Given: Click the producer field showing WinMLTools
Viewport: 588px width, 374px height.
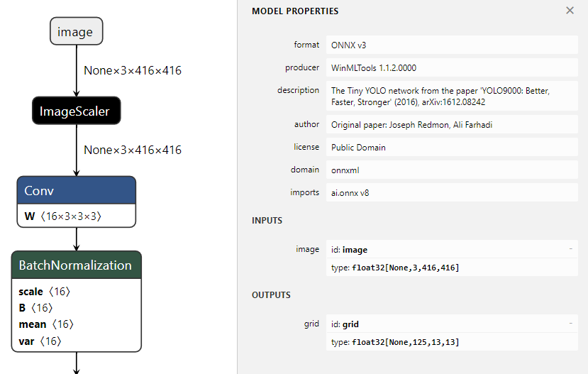Looking at the screenshot, I should [x=452, y=68].
